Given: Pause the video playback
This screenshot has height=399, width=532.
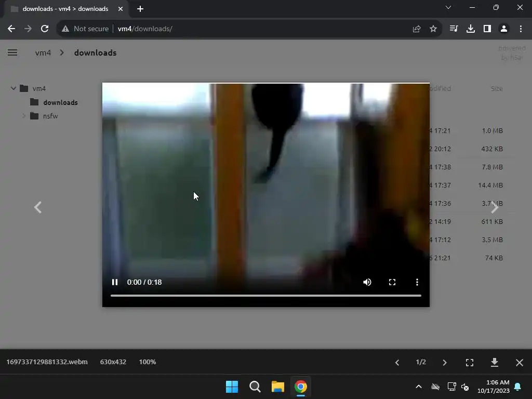Looking at the screenshot, I should 115,282.
